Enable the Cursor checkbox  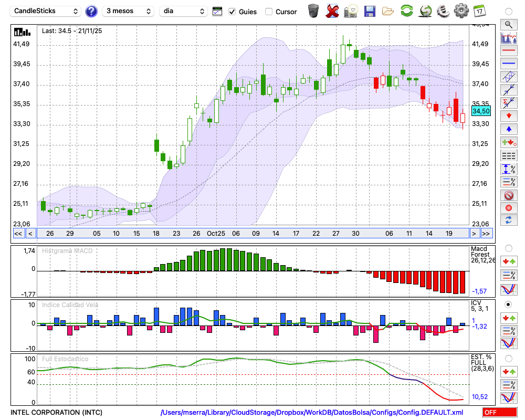tap(268, 12)
